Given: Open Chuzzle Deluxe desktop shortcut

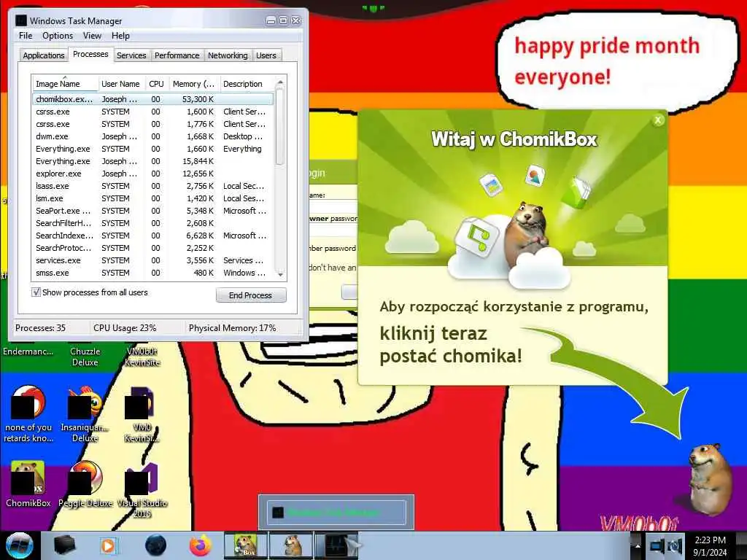Looking at the screenshot, I should (85, 356).
